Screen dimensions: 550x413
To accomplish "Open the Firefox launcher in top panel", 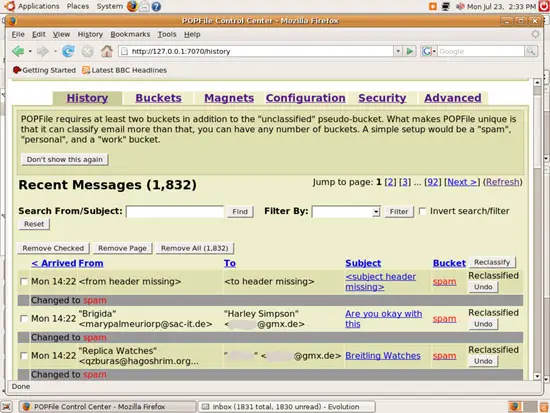I will (132, 6).
